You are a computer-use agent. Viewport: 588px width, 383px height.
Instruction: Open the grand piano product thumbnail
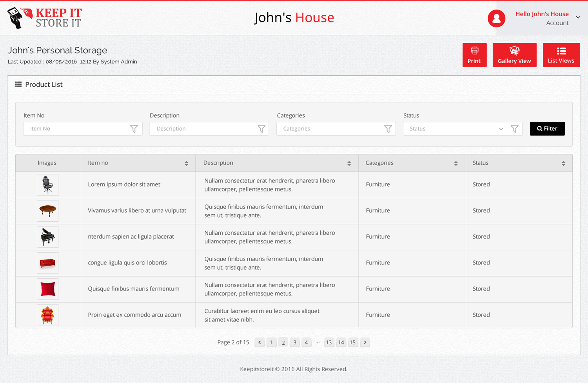pos(47,237)
